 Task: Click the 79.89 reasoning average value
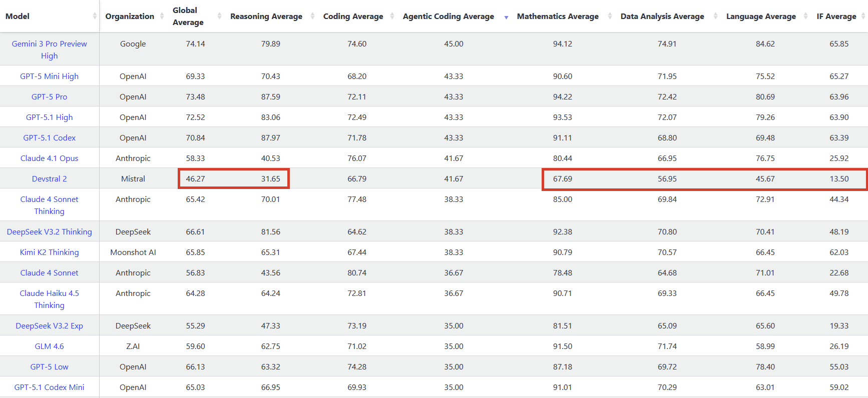point(271,43)
